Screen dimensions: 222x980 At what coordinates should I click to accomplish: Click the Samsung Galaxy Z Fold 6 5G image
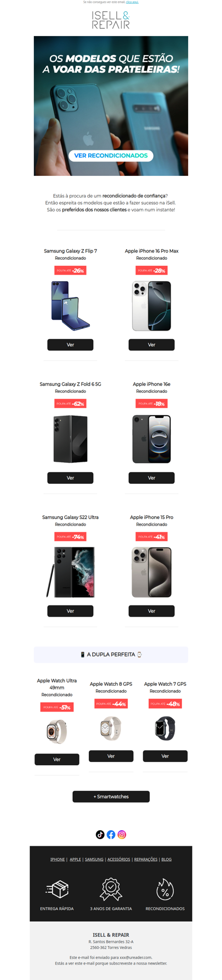pyautogui.click(x=70, y=438)
